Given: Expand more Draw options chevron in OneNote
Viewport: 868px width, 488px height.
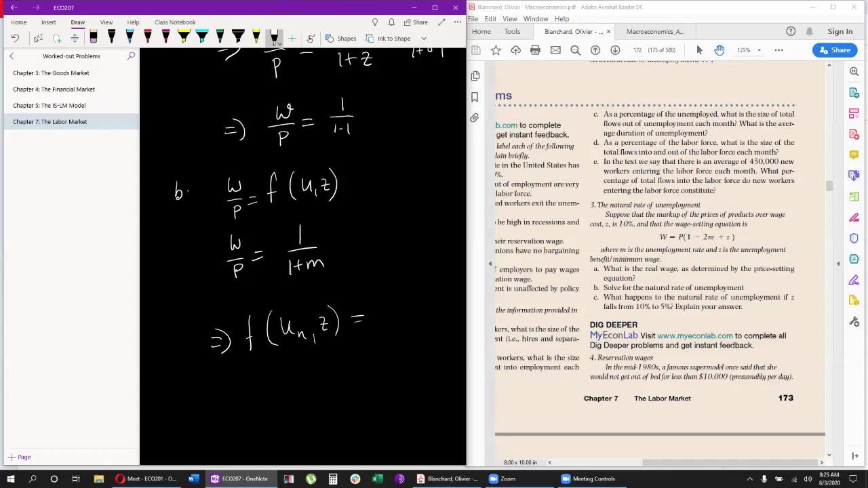Looking at the screenshot, I should coord(424,39).
